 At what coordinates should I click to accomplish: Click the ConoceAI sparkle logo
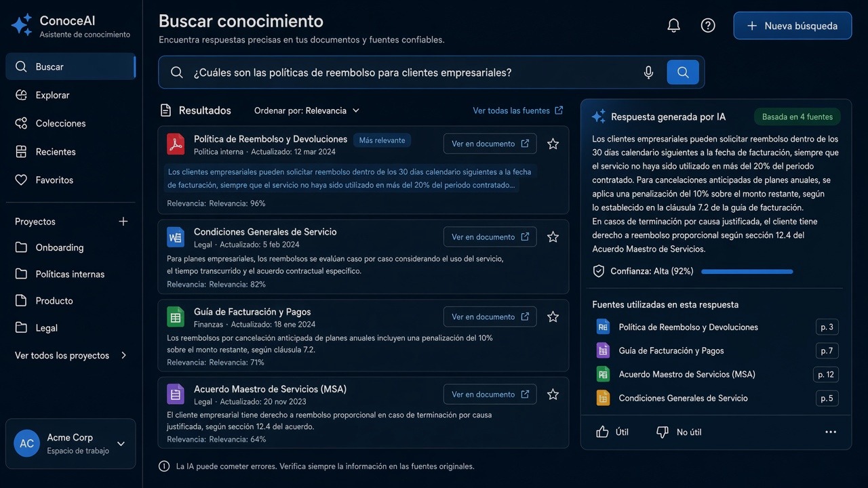pyautogui.click(x=21, y=25)
